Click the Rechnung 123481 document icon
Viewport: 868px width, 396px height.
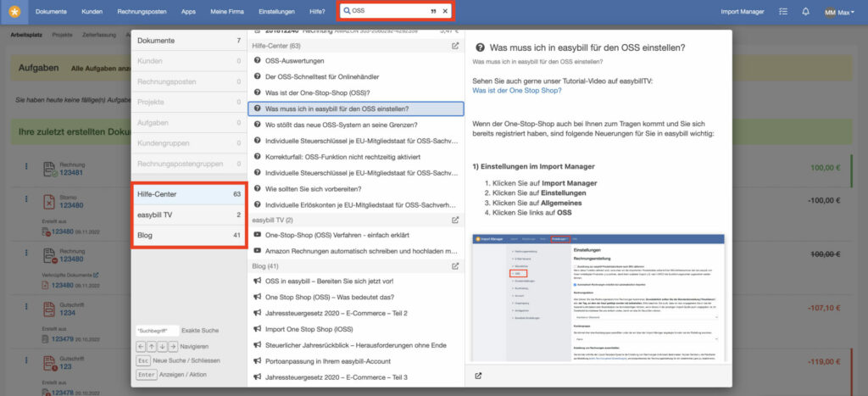coord(50,169)
